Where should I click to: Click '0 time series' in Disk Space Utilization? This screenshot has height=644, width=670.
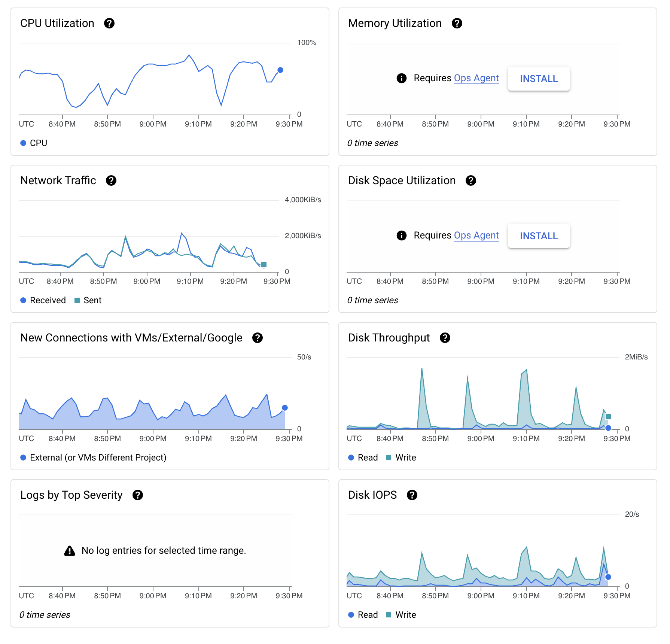click(372, 300)
